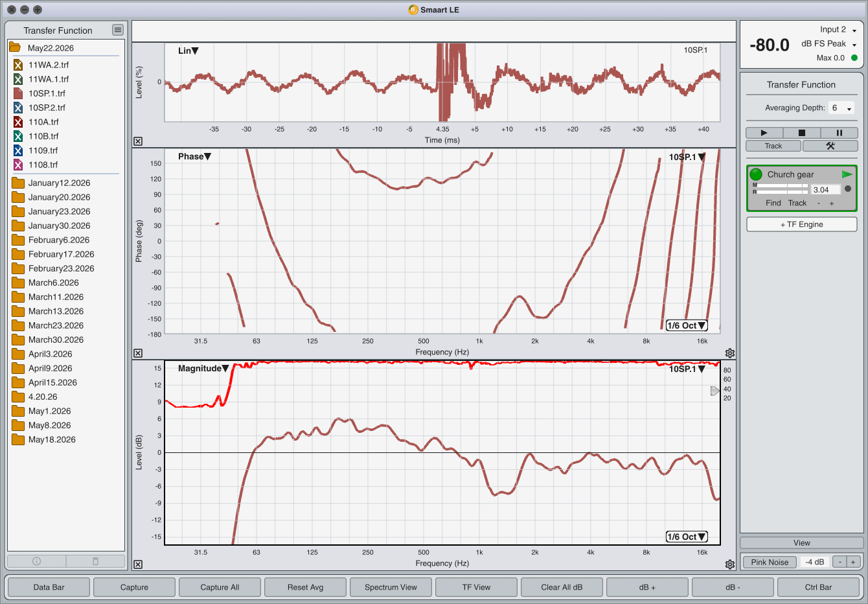Viewport: 868px width, 604px height.
Task: Click the View button in the right panel
Action: tap(802, 542)
